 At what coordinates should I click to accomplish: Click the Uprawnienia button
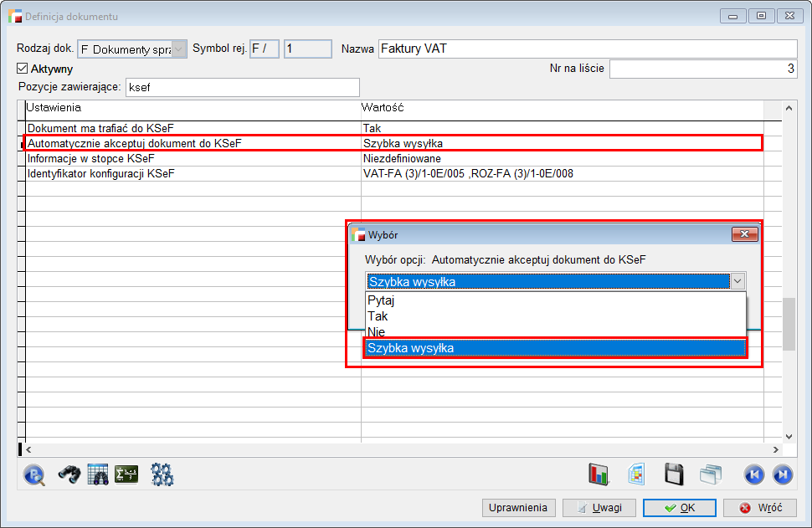tap(519, 508)
